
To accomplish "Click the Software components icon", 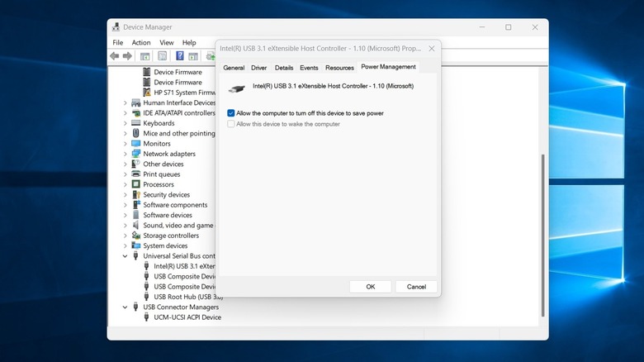I will (x=136, y=204).
